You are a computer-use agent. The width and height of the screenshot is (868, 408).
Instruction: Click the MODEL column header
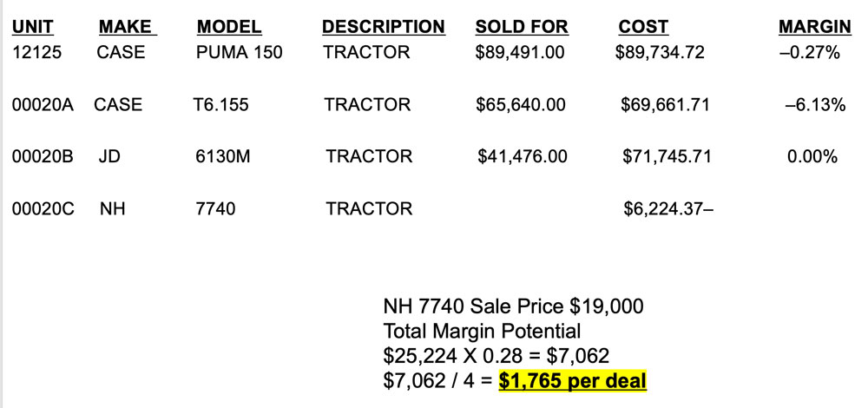pyautogui.click(x=229, y=27)
